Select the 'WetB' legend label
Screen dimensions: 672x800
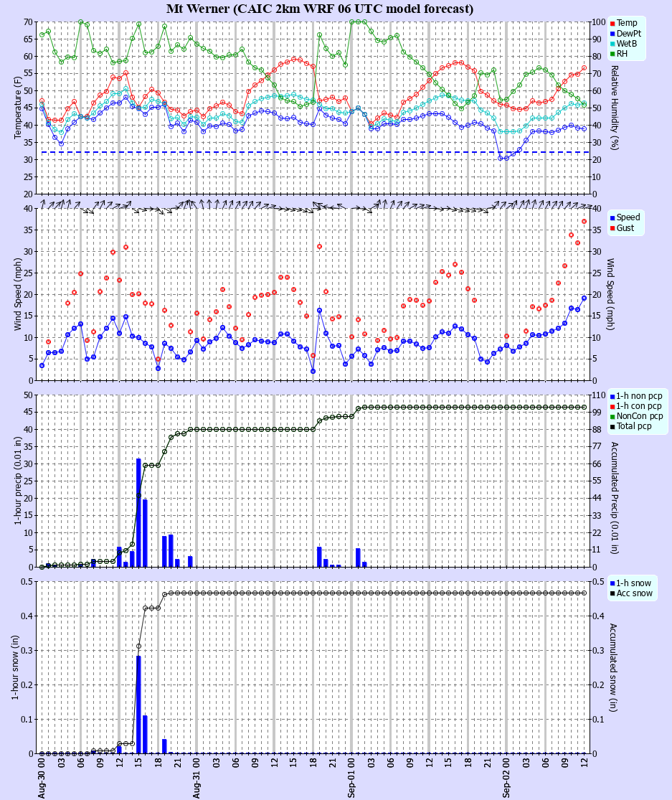pos(627,43)
